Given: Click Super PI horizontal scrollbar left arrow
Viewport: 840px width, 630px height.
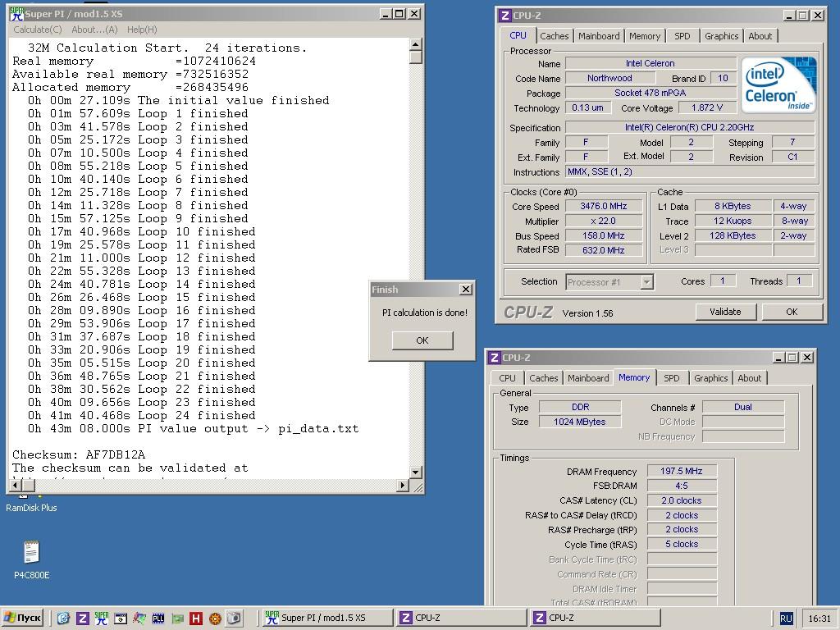Looking at the screenshot, I should coord(16,486).
